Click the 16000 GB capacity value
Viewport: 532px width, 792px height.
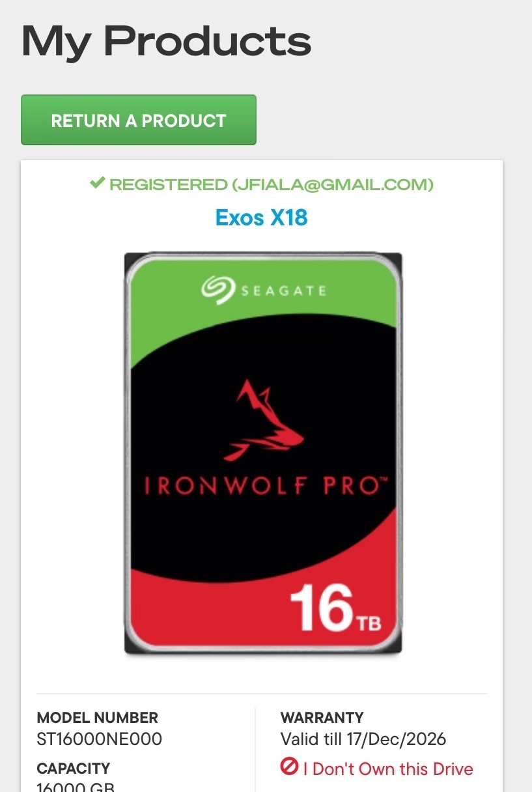coord(76,787)
